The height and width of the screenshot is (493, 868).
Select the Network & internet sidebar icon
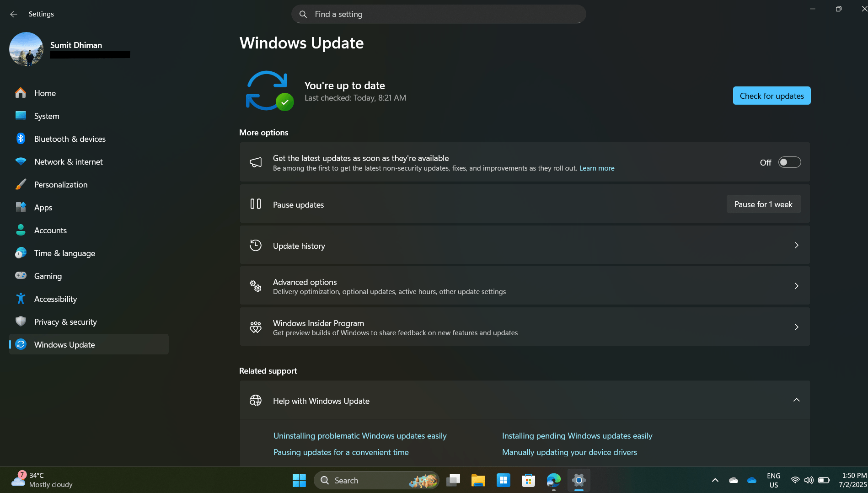click(21, 161)
